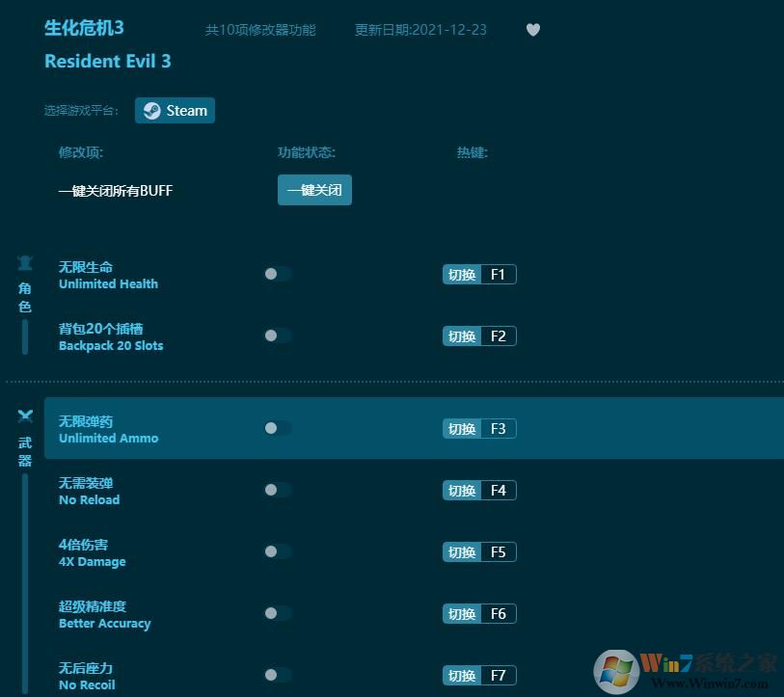Click the F6 hotkey button for Better Accuracy
The height and width of the screenshot is (697, 784).
coord(479,613)
